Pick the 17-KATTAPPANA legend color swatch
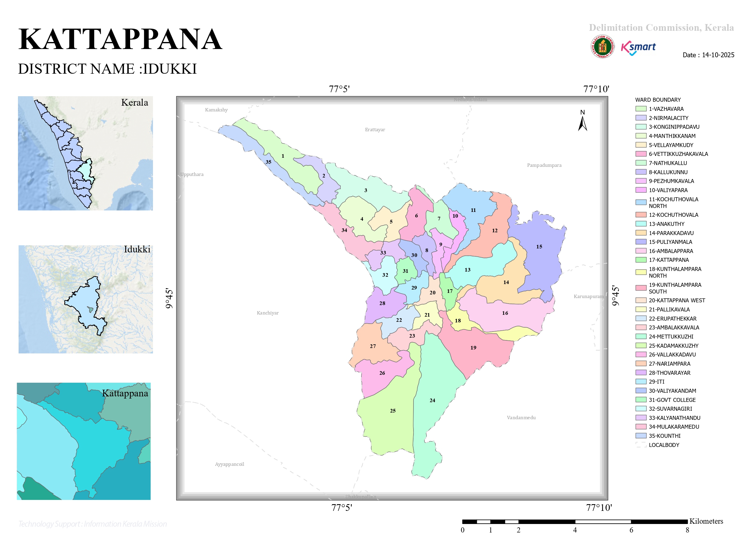This screenshot has height=534, width=756. (641, 260)
